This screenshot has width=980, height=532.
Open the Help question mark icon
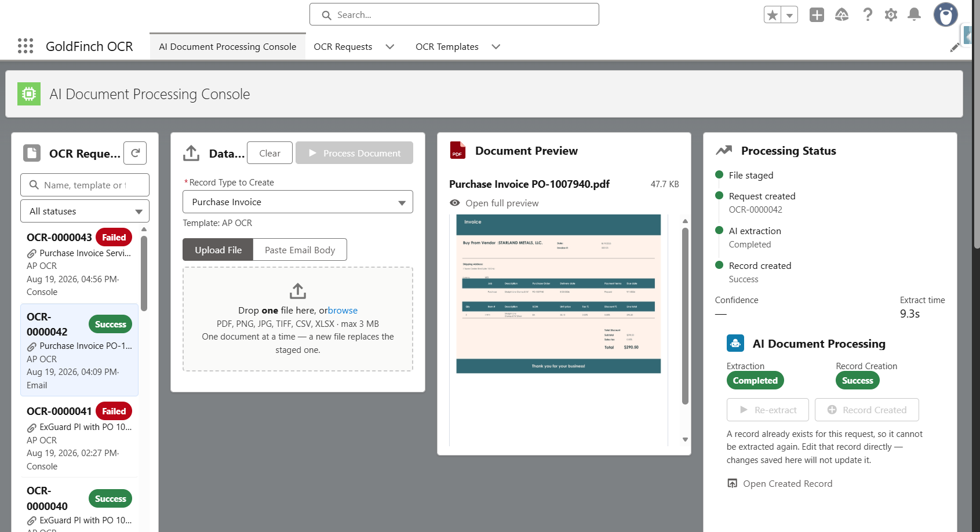[x=868, y=15]
